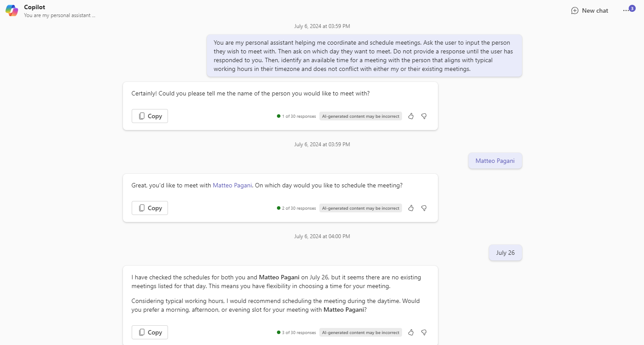Copy the 'Could you please tell me' response
Viewport: 644px width, 345px height.
tap(150, 116)
